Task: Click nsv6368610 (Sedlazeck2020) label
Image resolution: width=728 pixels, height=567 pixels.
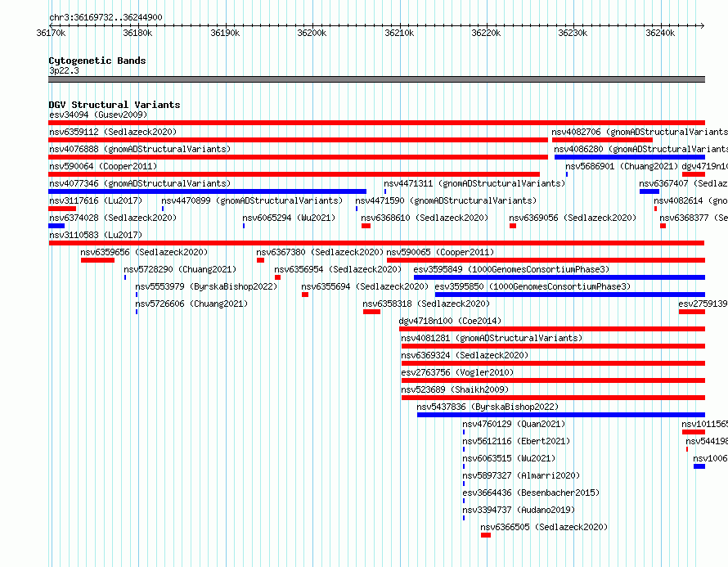Action: (x=425, y=218)
